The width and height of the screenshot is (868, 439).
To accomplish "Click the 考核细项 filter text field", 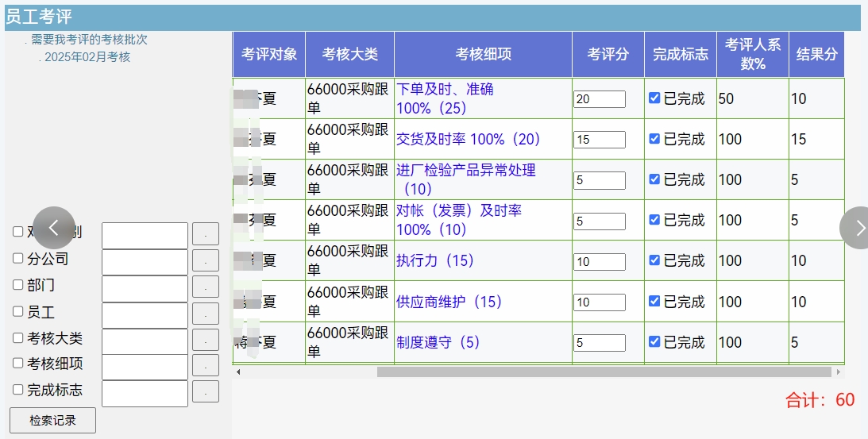I will tap(145, 366).
